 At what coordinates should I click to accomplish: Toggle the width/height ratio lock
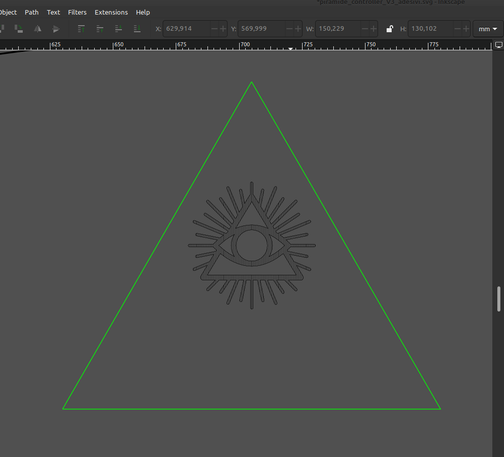click(x=389, y=29)
